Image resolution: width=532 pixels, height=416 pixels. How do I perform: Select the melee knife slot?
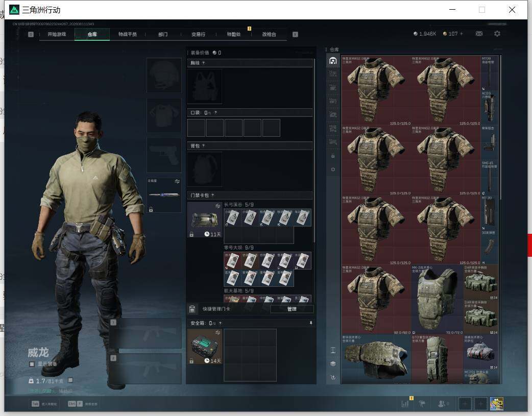coord(164,195)
